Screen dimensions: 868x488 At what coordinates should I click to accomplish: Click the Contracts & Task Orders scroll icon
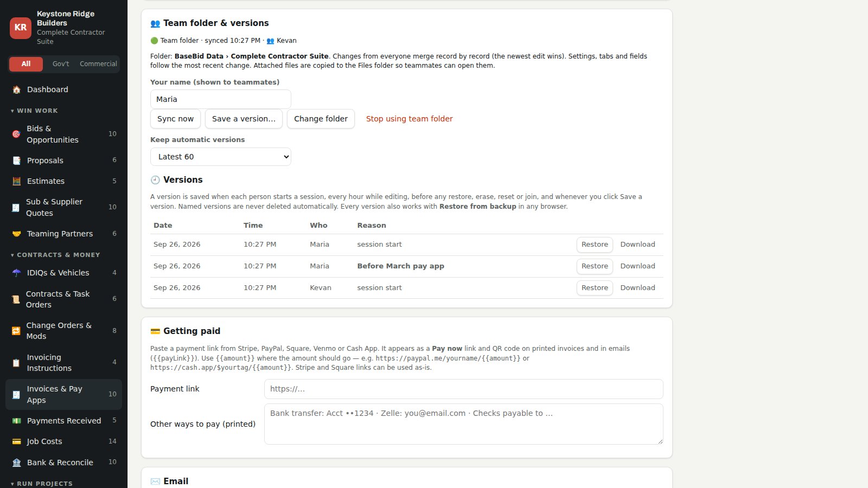tap(16, 299)
